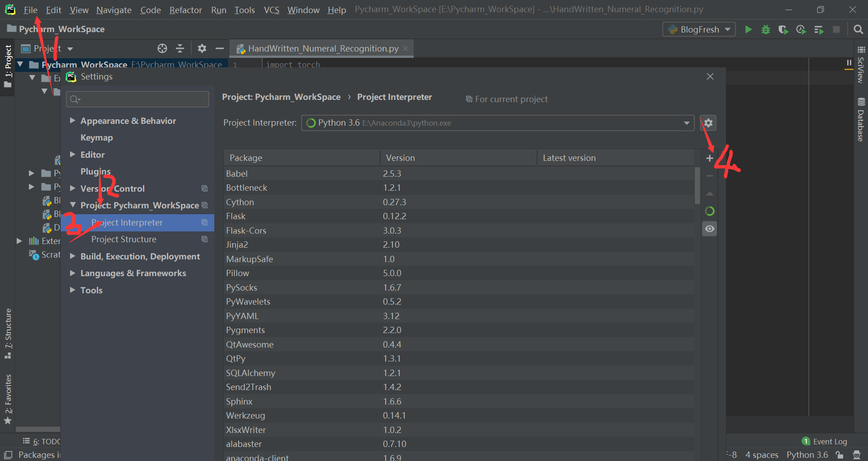
Task: Click the Profile run icon in the toolbar
Action: click(801, 29)
